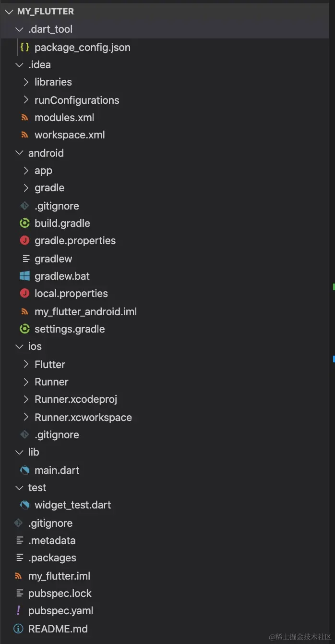Expand the runConfigurations folder
This screenshot has width=335, height=644.
26,100
